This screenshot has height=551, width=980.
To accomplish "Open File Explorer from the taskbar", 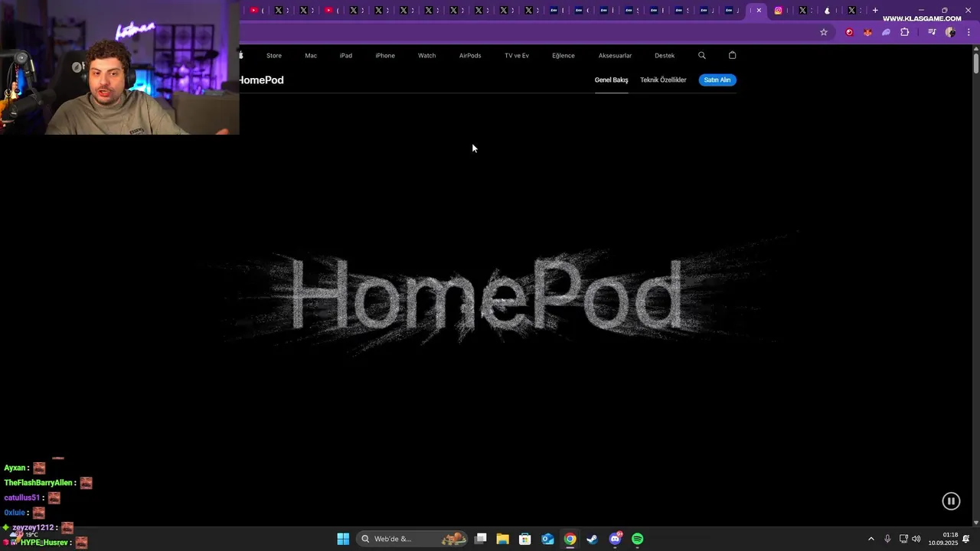I will pyautogui.click(x=503, y=539).
